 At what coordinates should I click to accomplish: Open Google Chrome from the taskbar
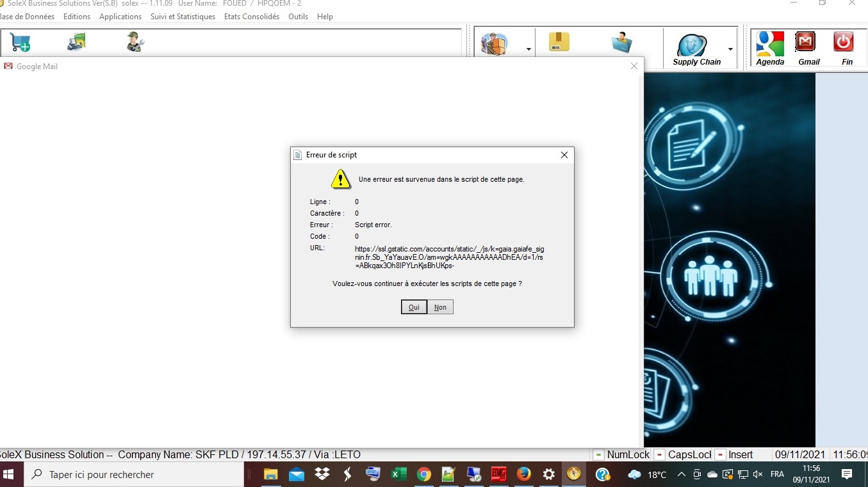423,474
